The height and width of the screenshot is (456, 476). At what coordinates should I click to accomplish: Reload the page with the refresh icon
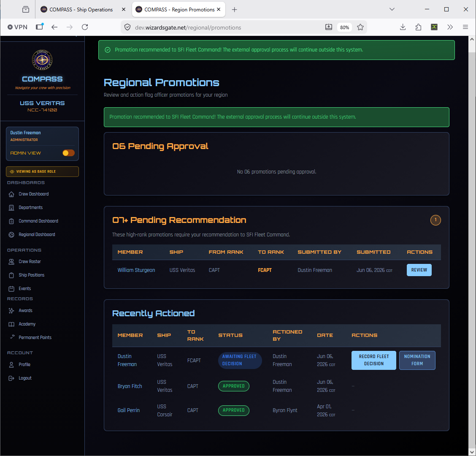click(x=85, y=27)
